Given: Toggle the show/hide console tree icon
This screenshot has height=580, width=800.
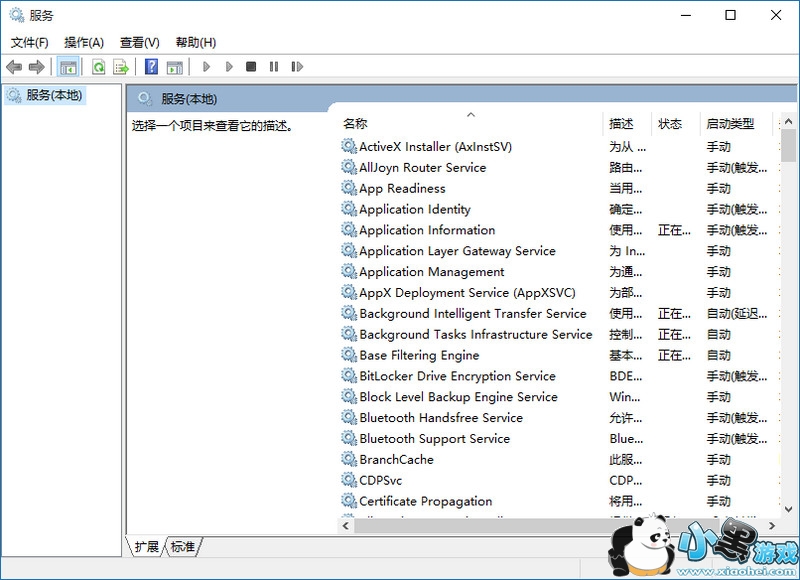Looking at the screenshot, I should (68, 67).
